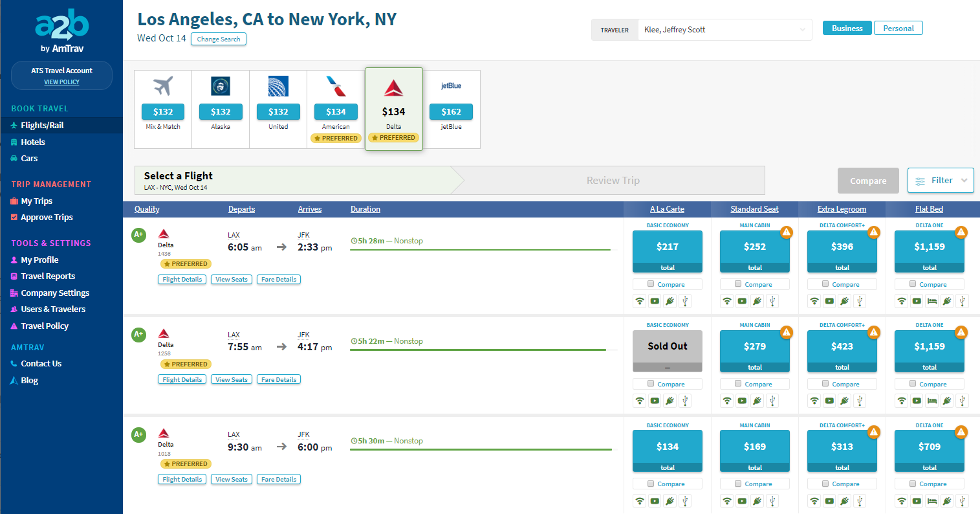Check Compare for the $217 Basic Economy fare

click(x=651, y=284)
